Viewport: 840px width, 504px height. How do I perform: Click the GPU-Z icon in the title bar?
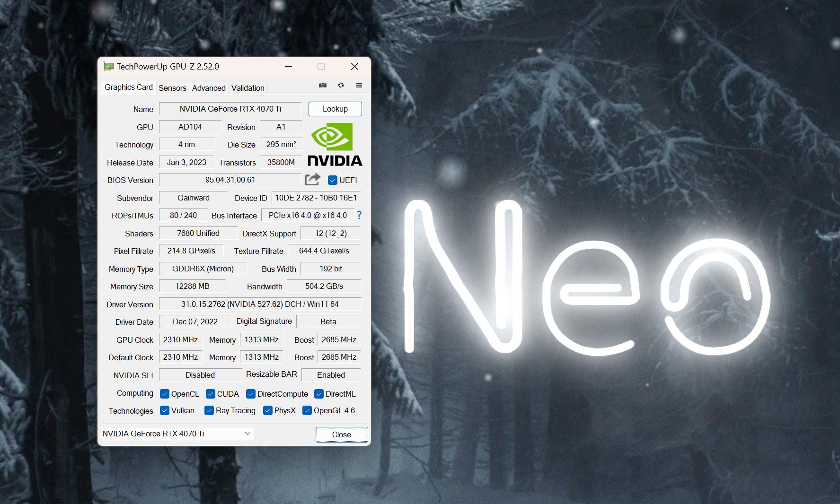109,67
